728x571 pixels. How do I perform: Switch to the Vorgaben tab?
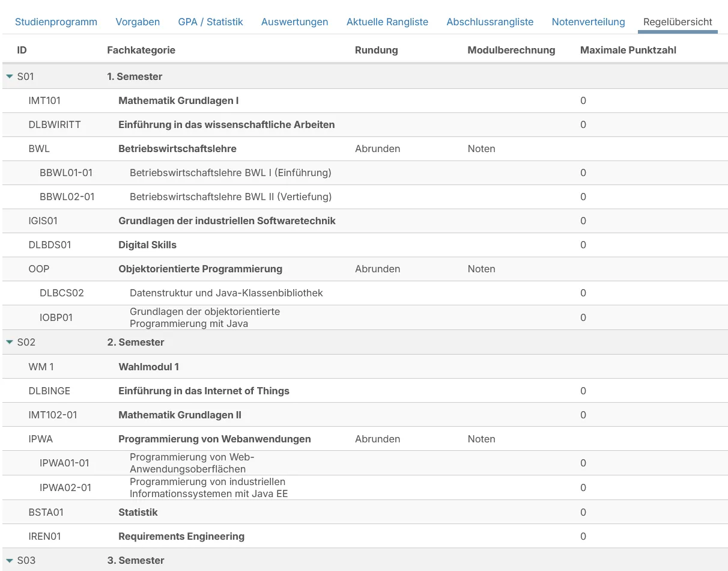[x=138, y=22]
